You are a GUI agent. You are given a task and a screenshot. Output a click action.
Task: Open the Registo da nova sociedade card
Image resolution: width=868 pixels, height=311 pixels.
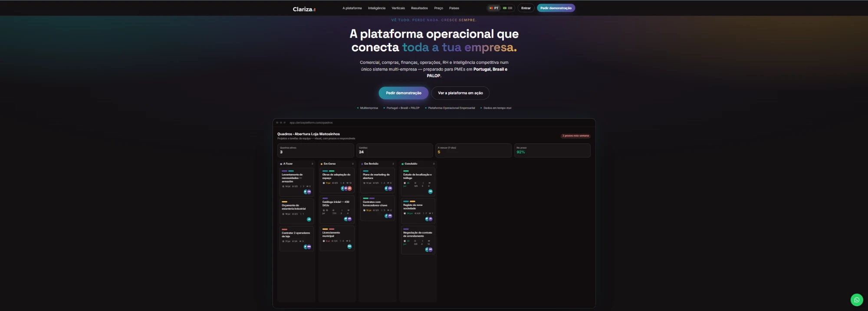418,211
